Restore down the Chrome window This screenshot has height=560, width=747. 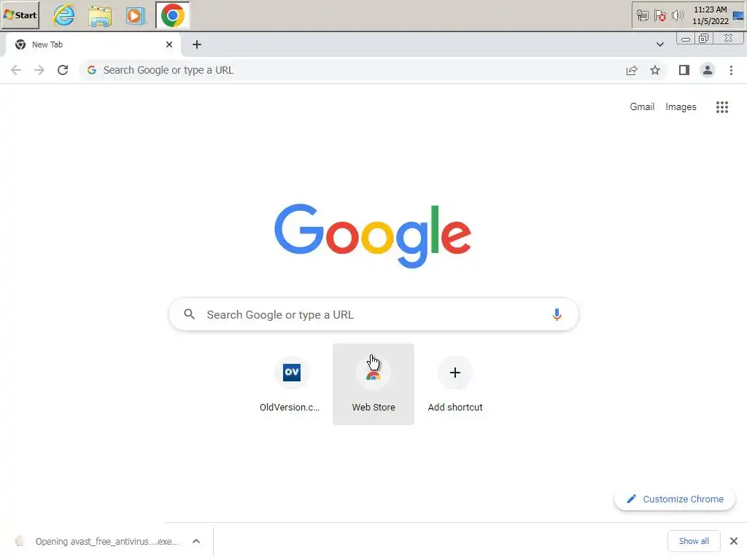[x=704, y=39]
